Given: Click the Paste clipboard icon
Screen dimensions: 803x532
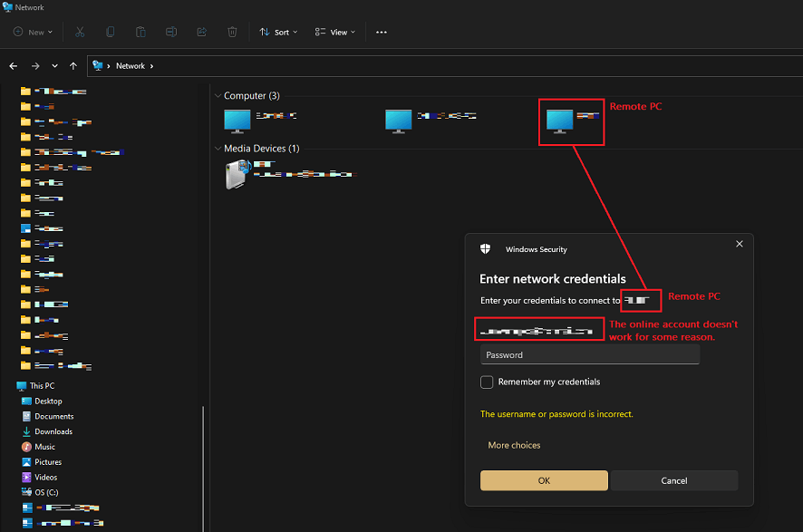Looking at the screenshot, I should 140,32.
